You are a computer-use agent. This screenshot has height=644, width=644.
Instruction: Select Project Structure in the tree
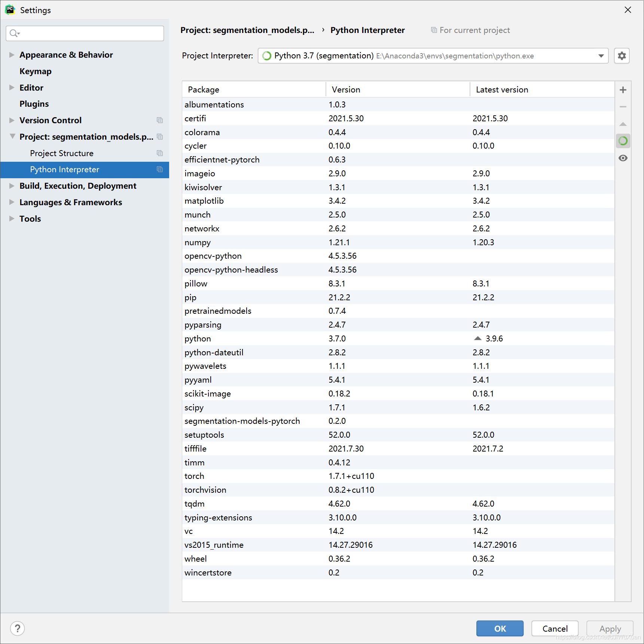tap(62, 153)
